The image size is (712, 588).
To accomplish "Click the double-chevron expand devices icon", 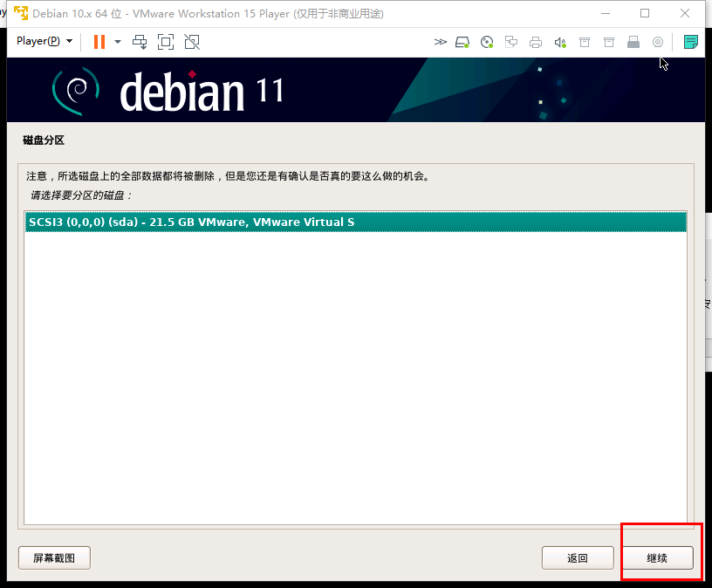I will (x=440, y=42).
